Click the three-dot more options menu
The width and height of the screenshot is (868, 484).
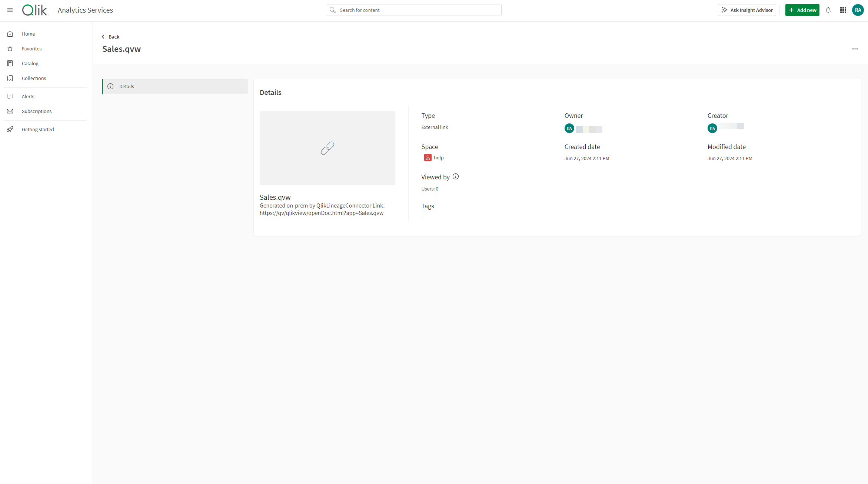click(x=855, y=48)
